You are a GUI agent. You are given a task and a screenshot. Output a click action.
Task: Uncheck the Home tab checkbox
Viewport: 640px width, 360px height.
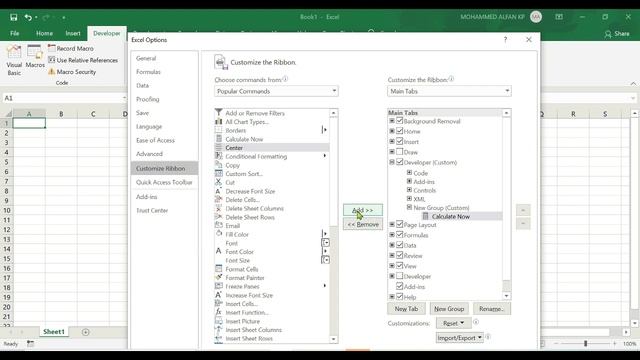coord(400,131)
